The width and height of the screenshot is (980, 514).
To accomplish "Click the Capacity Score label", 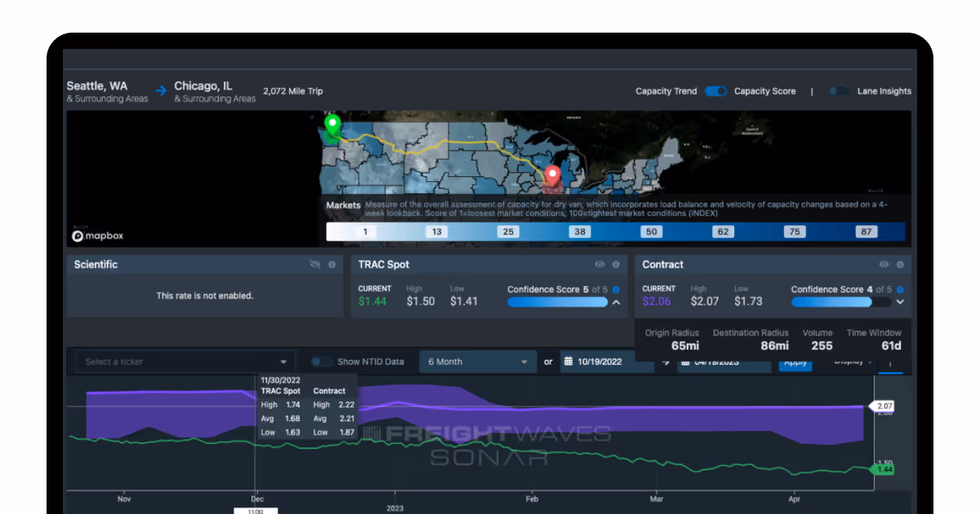I will pyautogui.click(x=764, y=91).
